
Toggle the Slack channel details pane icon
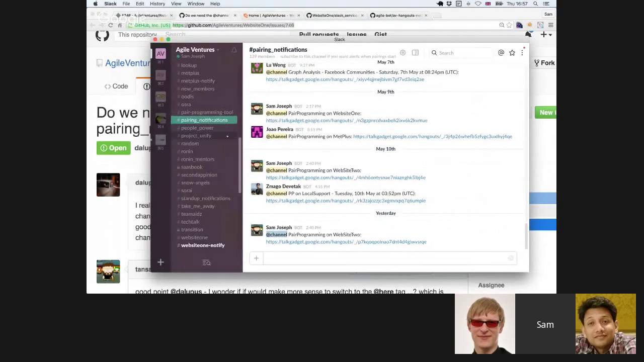415,53
